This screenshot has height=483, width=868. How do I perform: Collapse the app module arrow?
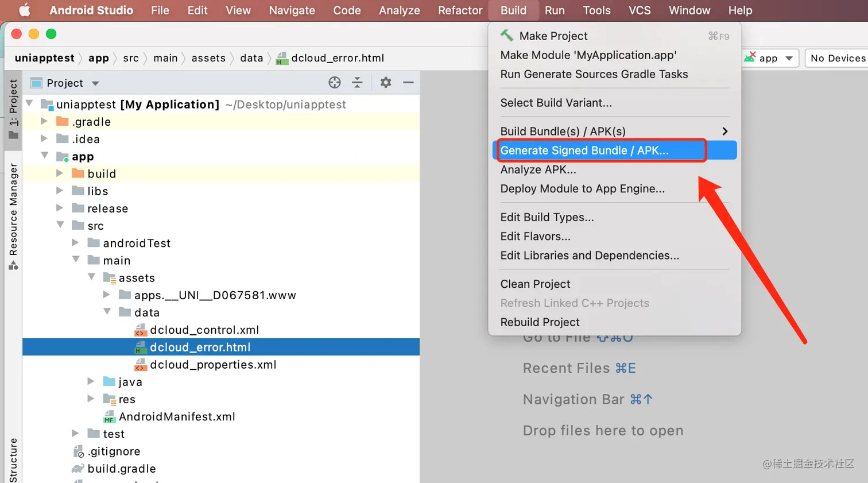(45, 156)
